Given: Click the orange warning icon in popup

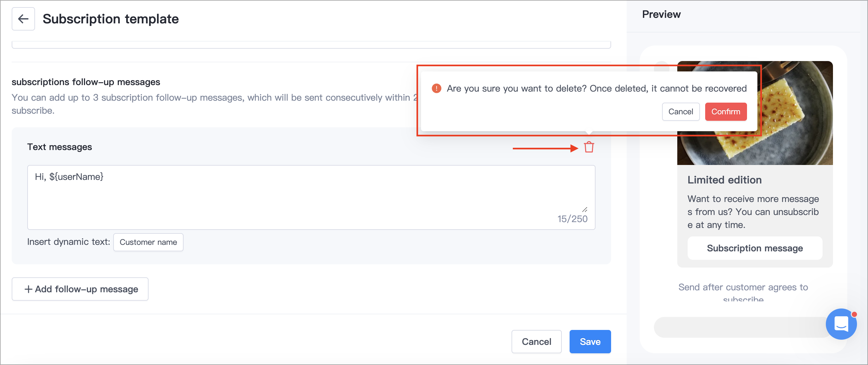Looking at the screenshot, I should [436, 88].
